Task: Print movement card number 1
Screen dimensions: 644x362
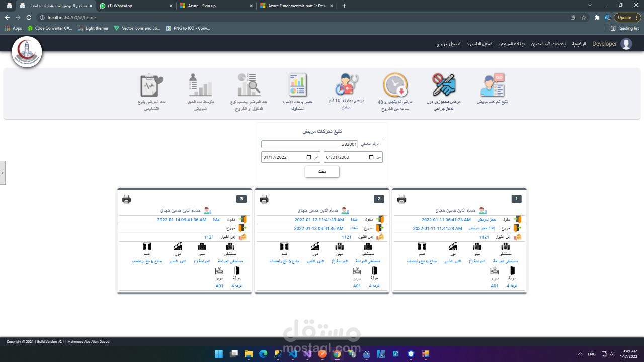Action: pyautogui.click(x=401, y=199)
